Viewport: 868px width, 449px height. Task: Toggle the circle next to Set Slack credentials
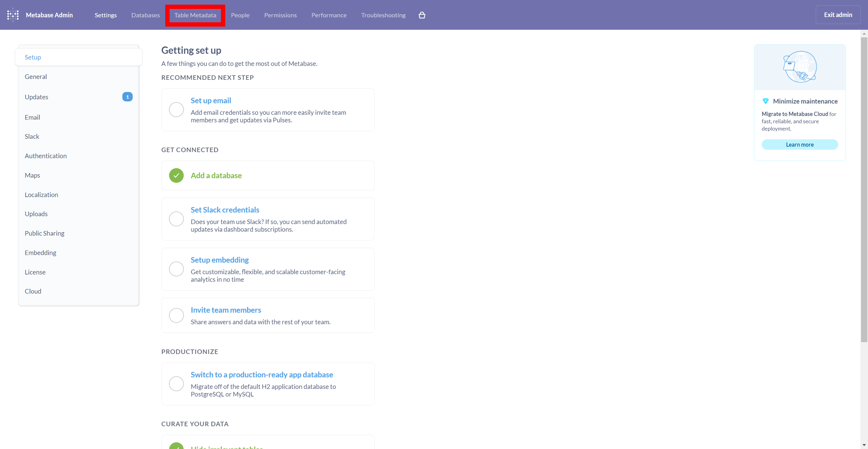pos(176,219)
